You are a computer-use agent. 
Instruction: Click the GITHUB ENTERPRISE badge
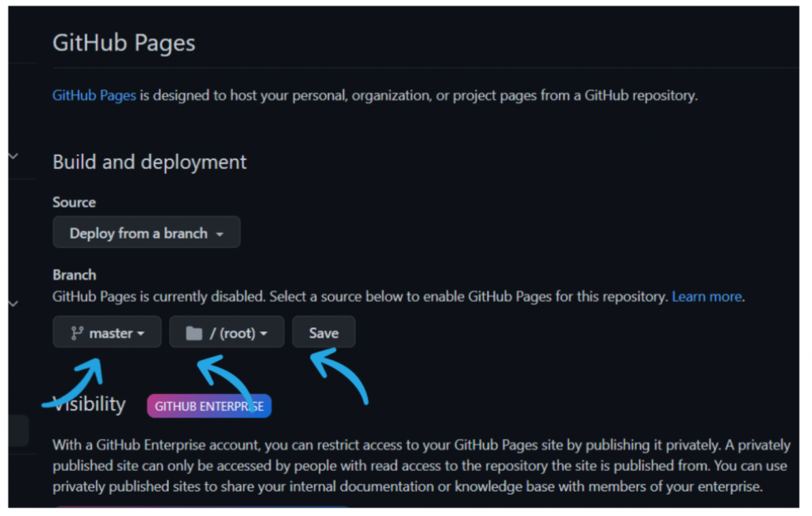[209, 407]
